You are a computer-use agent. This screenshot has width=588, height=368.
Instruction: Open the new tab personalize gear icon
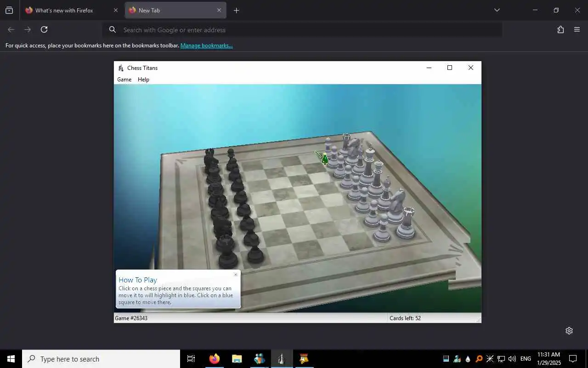(x=569, y=331)
